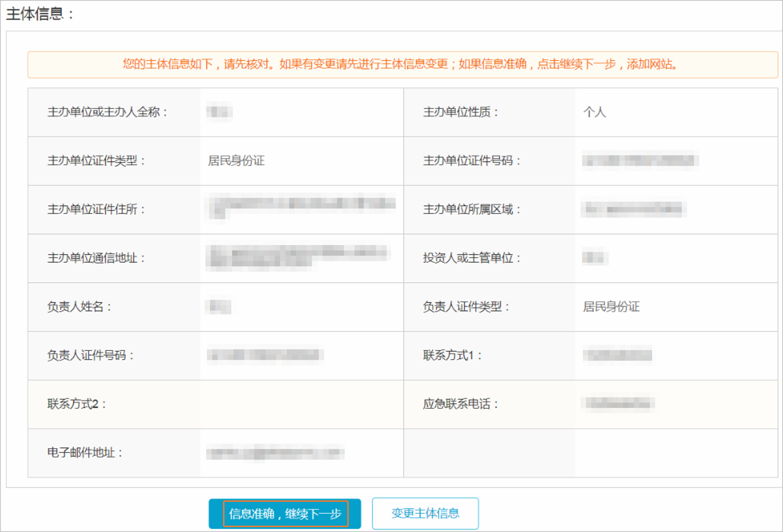Click the 联系方式1 label
This screenshot has height=532, width=783.
(452, 355)
